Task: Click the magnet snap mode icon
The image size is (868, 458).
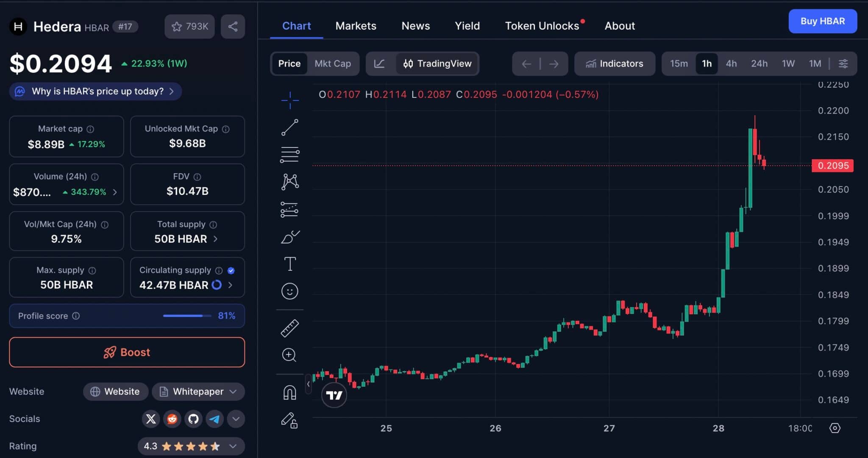Action: (290, 392)
